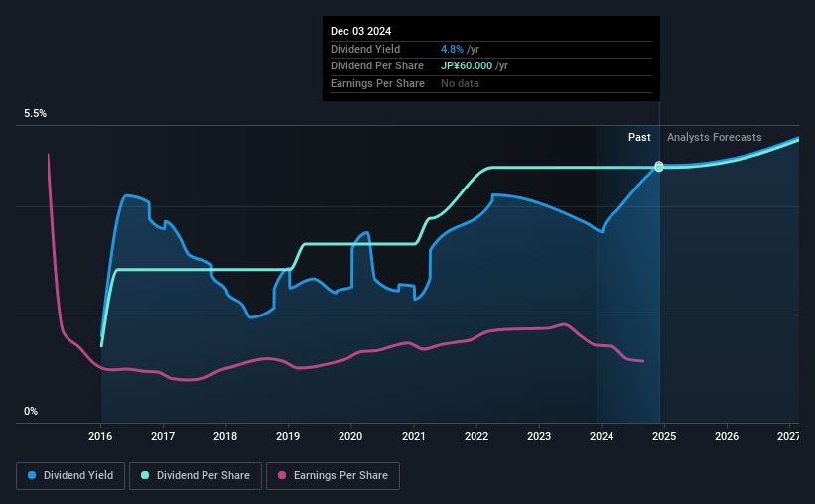Click the highlighted data point marker at Dec 2024

(x=659, y=167)
